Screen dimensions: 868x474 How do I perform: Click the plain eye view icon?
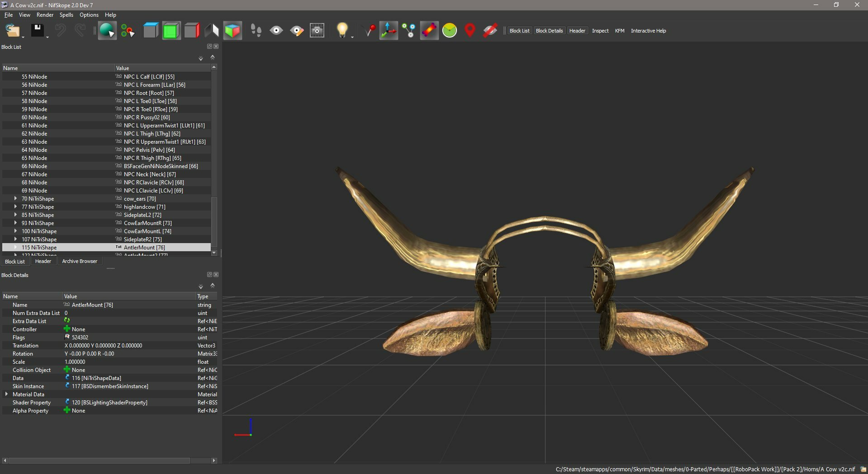tap(276, 31)
